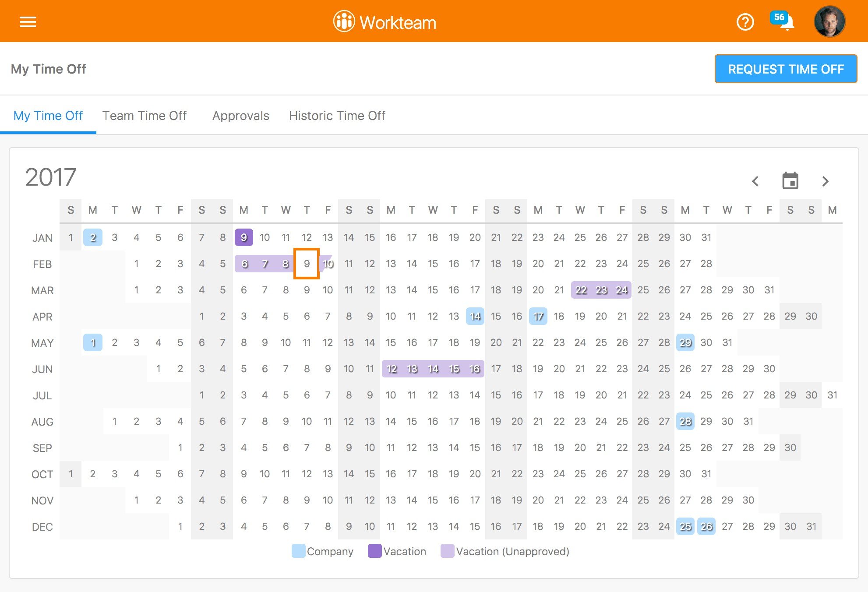This screenshot has width=868, height=592.
Task: Click the user profile avatar
Action: pyautogui.click(x=829, y=21)
